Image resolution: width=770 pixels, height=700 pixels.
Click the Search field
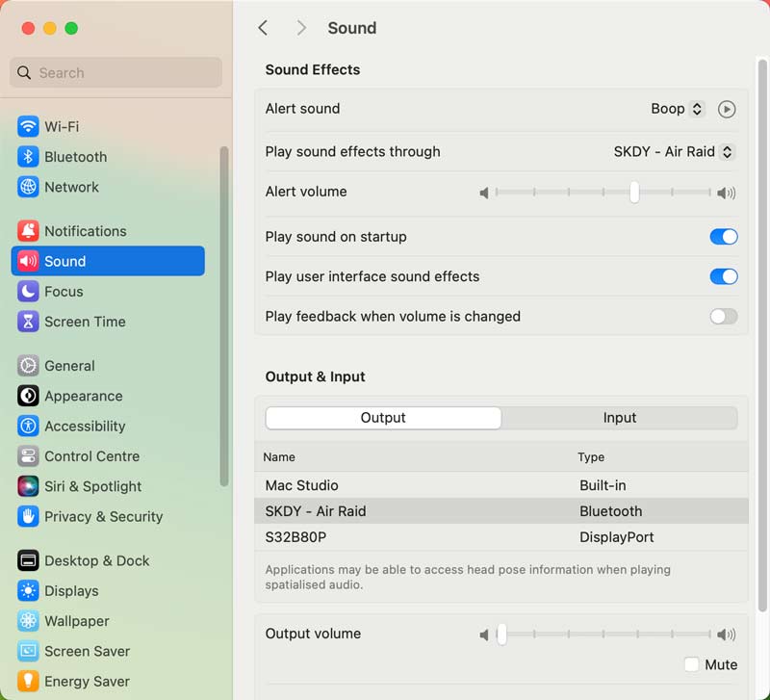(115, 73)
